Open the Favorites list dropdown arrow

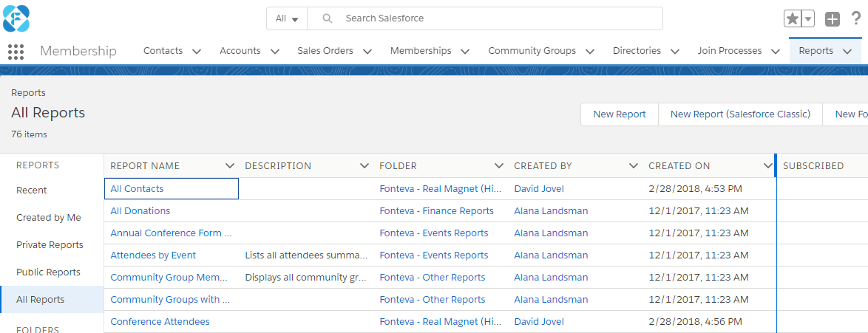point(808,19)
